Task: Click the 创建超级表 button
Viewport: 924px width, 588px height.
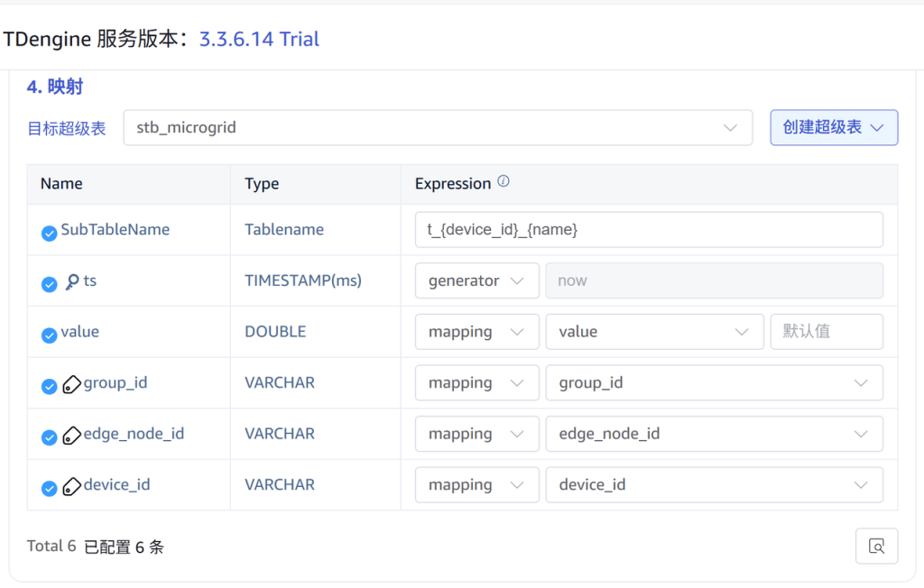Action: [x=824, y=127]
